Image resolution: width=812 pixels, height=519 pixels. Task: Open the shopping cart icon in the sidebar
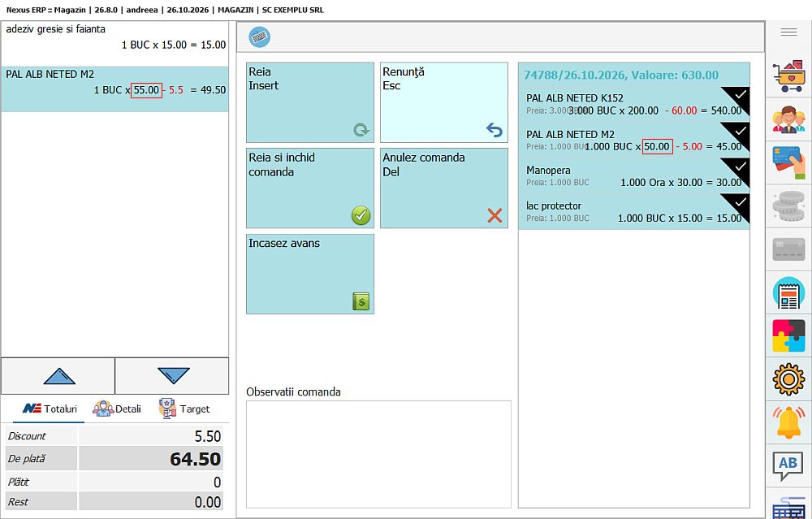pyautogui.click(x=788, y=76)
